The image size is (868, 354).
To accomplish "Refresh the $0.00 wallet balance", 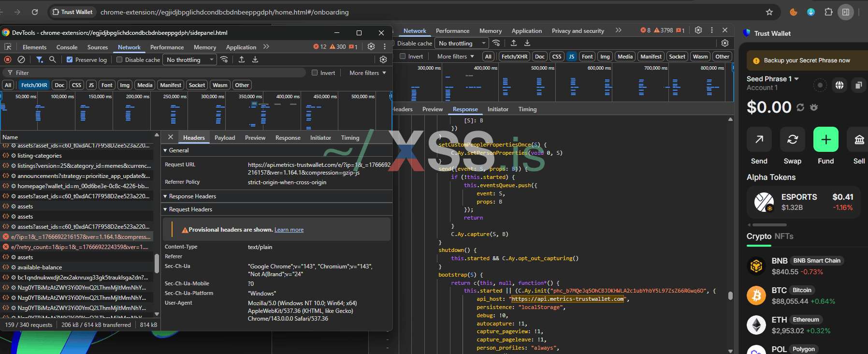I will point(800,107).
